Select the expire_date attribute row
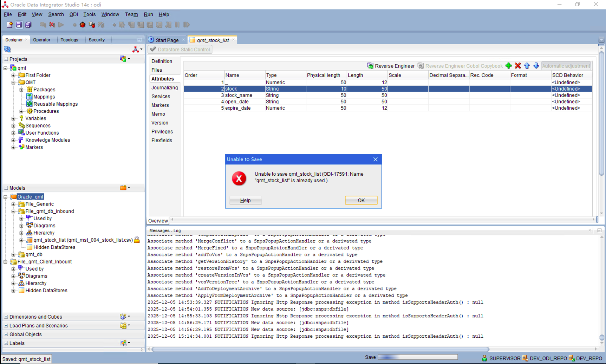The height and width of the screenshot is (364, 606). tap(388, 108)
